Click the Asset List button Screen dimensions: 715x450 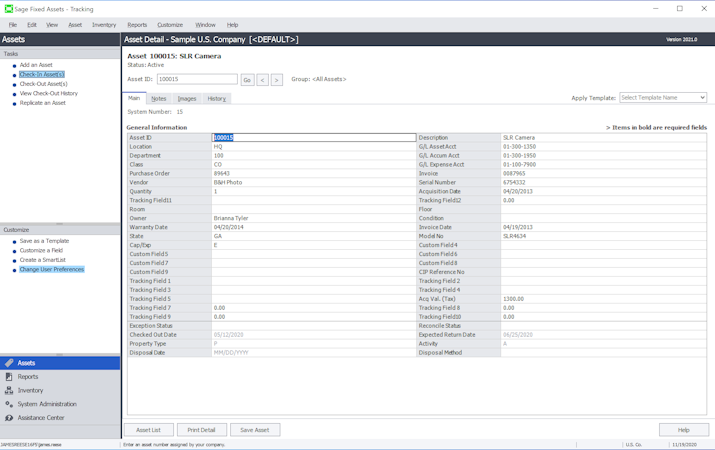(x=149, y=430)
